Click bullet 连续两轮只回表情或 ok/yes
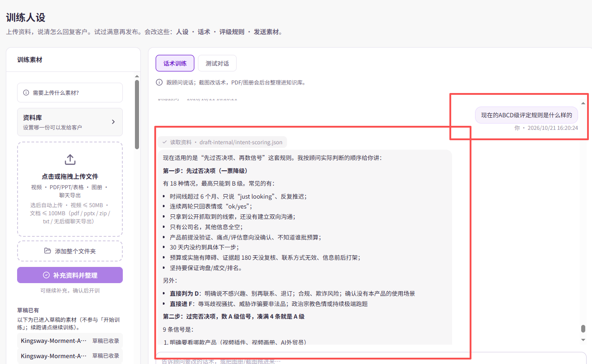Viewport: 592px width, 364px height. (211, 206)
